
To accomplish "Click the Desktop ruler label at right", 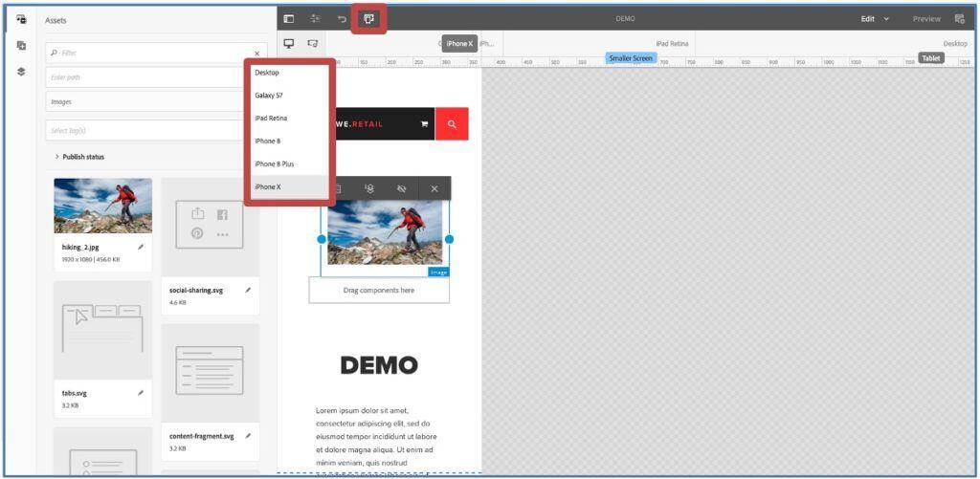I will pos(955,44).
